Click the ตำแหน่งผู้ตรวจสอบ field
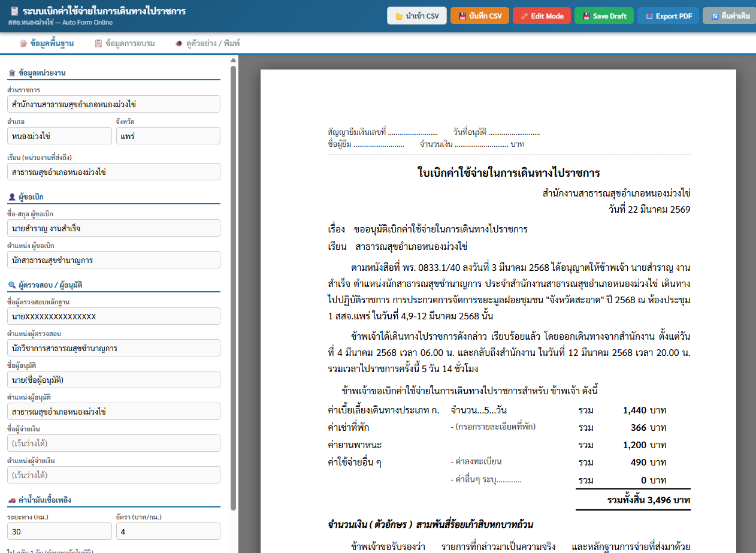The width and height of the screenshot is (756, 553). click(114, 348)
